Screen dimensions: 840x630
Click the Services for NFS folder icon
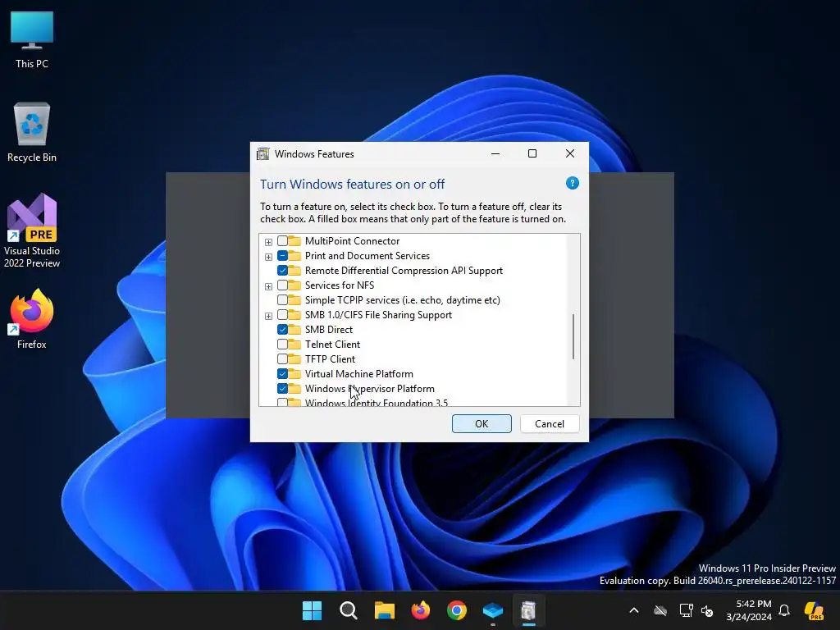294,285
